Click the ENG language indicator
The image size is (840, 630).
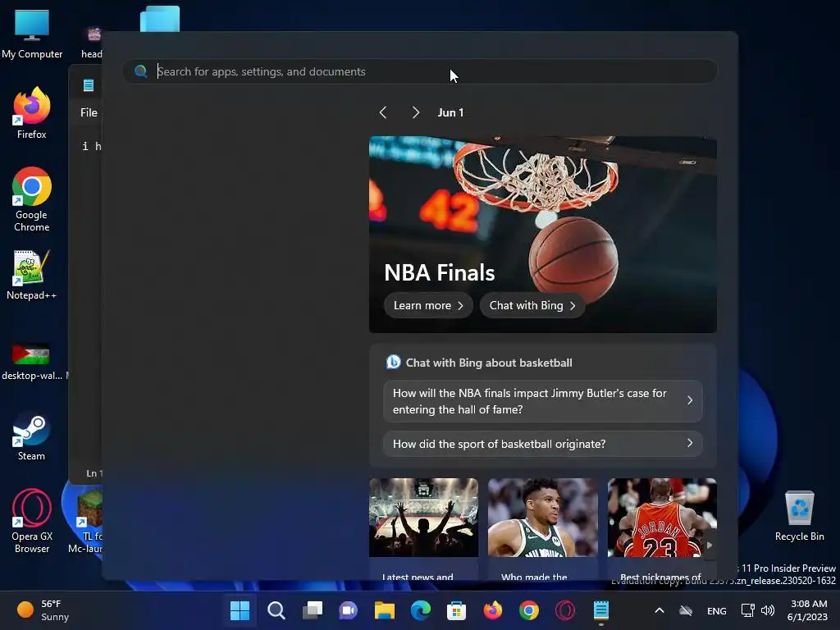717,610
